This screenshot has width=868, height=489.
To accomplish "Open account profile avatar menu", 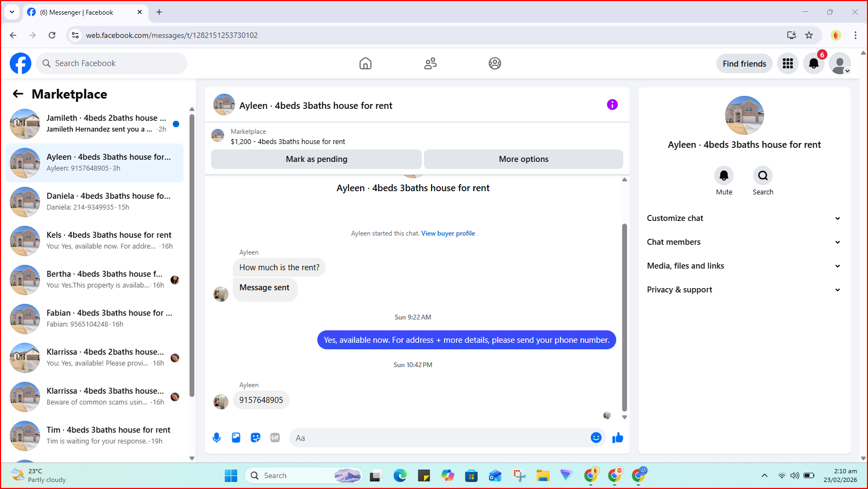I will tap(840, 63).
